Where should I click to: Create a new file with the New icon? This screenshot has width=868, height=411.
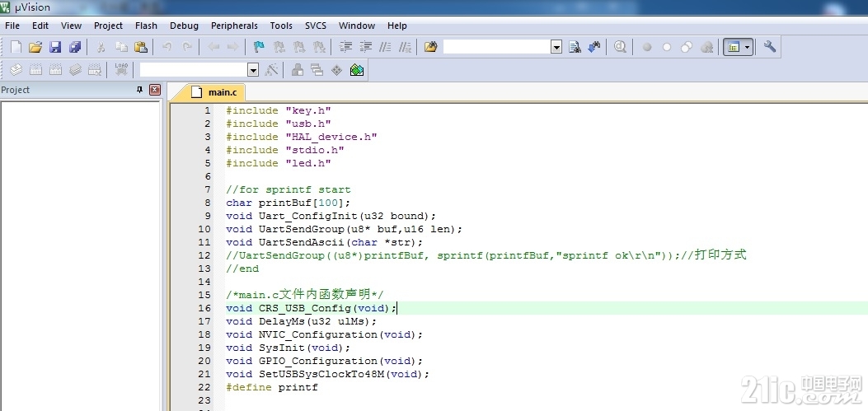[16, 47]
